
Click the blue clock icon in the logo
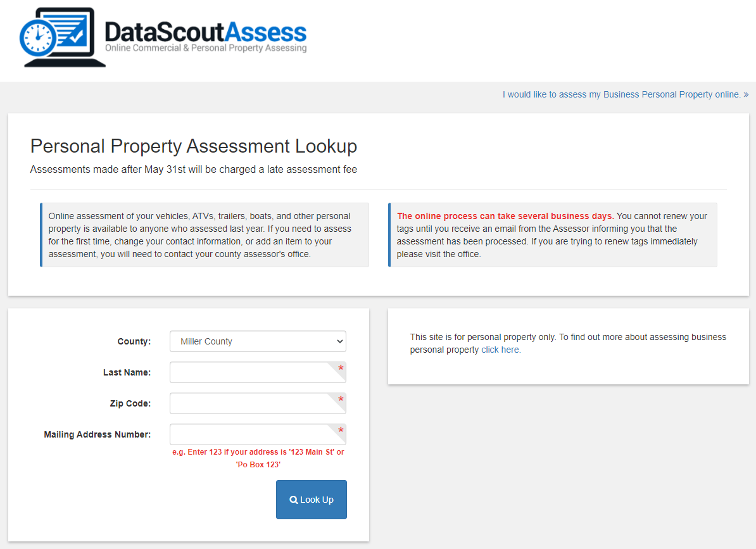pos(37,37)
